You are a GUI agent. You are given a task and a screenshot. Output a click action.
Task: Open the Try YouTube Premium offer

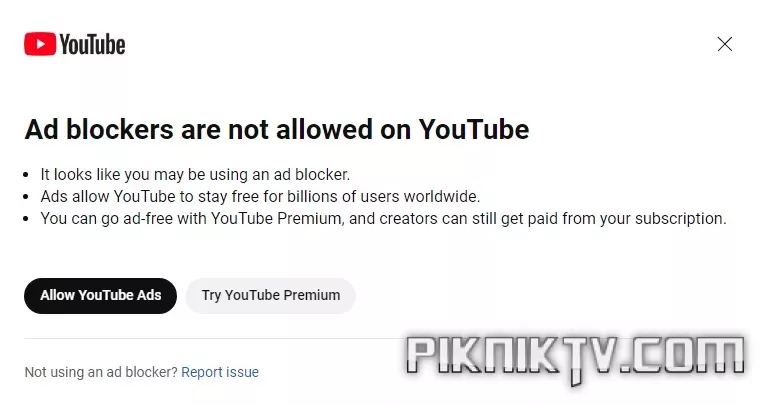271,295
